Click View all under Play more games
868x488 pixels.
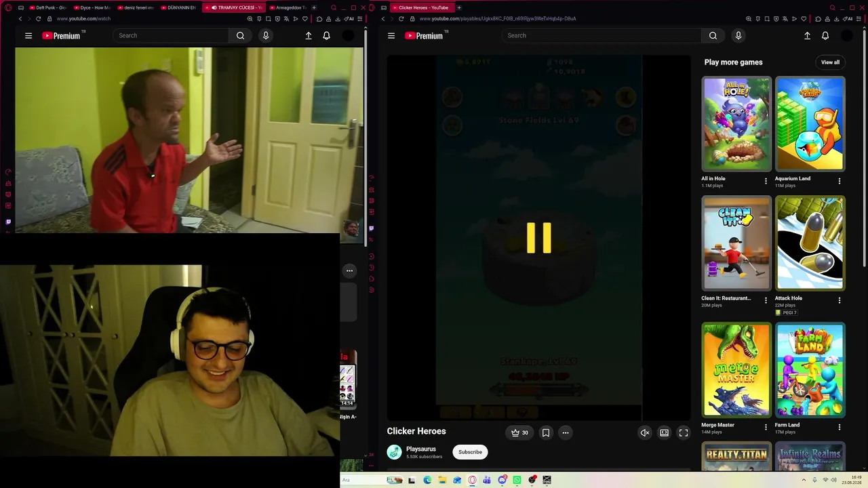(830, 62)
